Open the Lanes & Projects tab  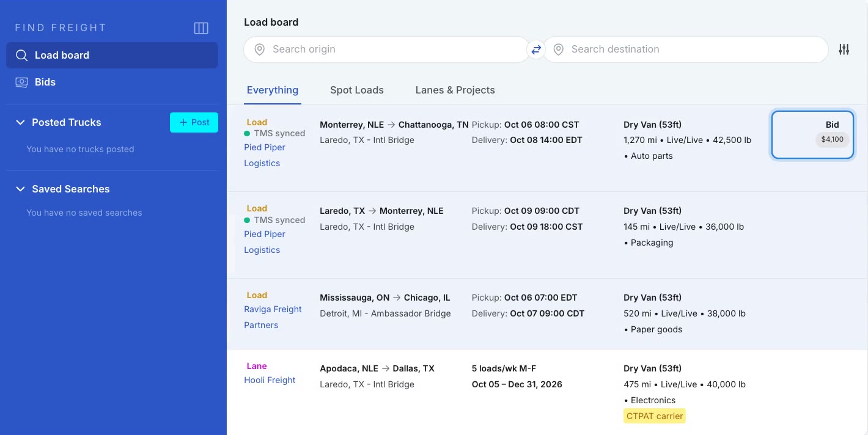point(455,90)
